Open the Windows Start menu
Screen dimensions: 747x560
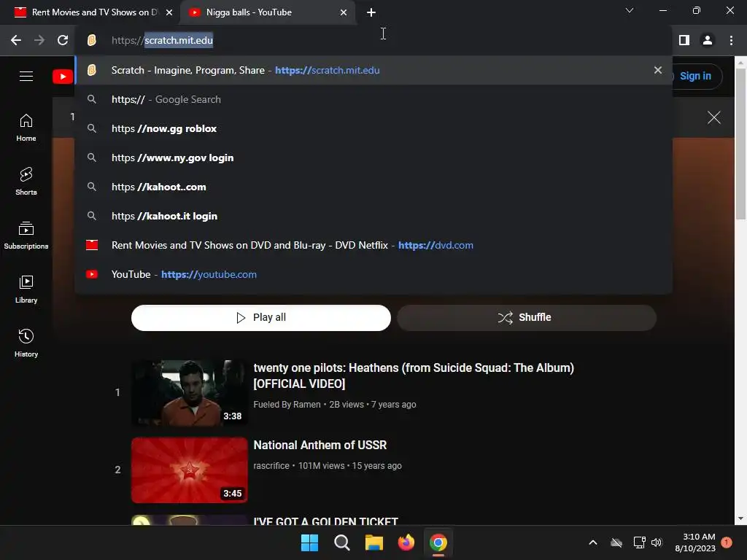(309, 542)
